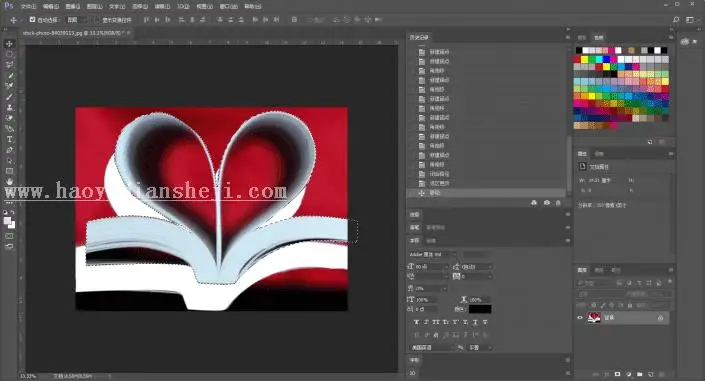Select the Hand tool
705x381 pixels.
tap(9, 182)
